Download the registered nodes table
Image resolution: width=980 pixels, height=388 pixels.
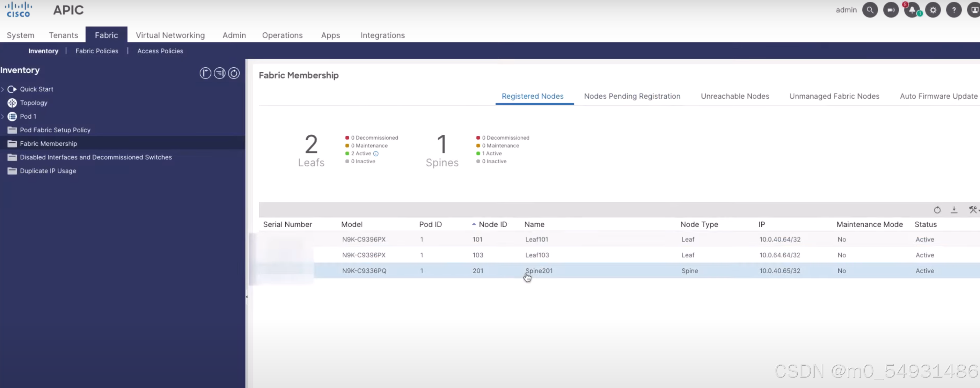[954, 210]
